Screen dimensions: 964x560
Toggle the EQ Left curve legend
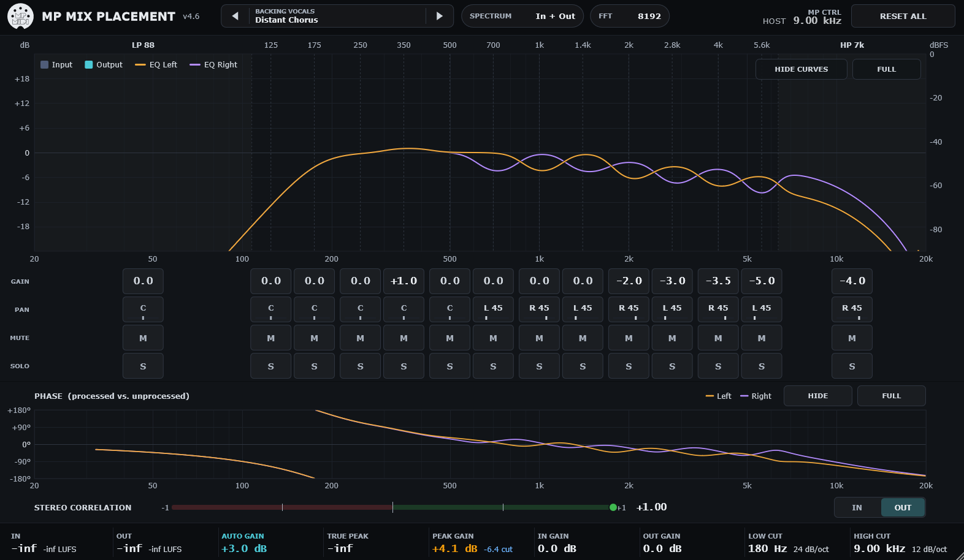click(x=156, y=64)
